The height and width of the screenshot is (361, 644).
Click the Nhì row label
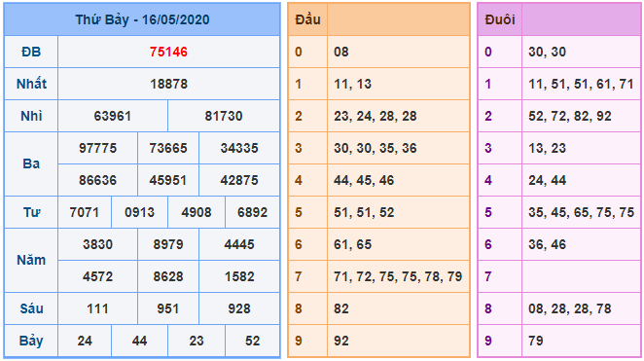pyautogui.click(x=31, y=116)
